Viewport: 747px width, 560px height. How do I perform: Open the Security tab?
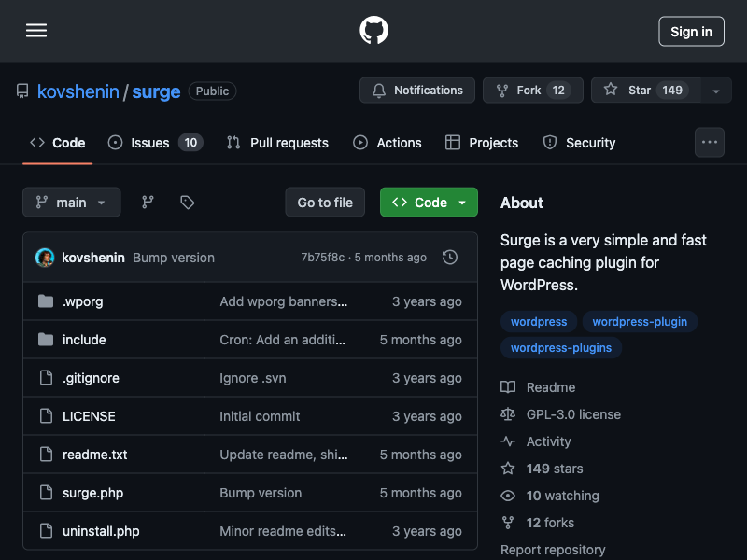tap(579, 143)
